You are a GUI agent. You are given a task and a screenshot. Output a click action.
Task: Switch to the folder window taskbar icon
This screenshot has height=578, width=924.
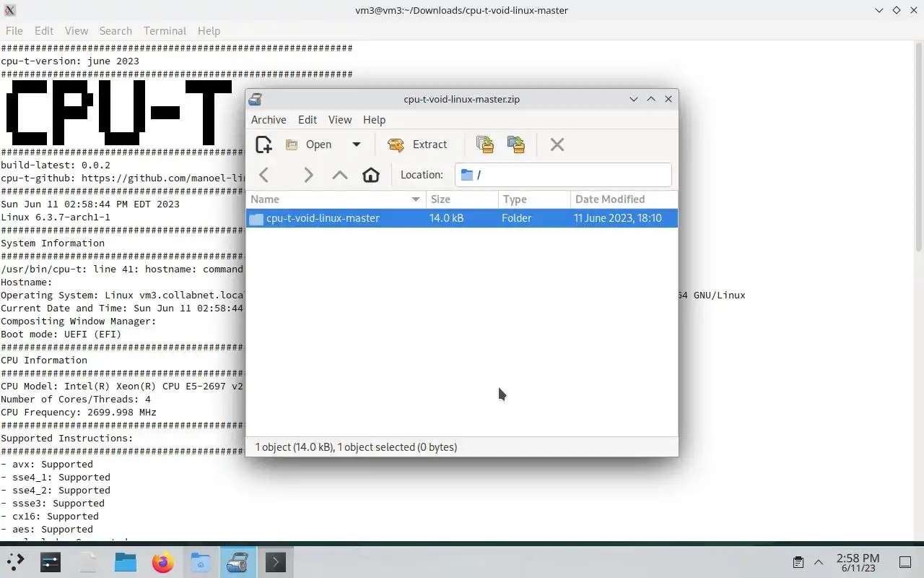click(201, 562)
